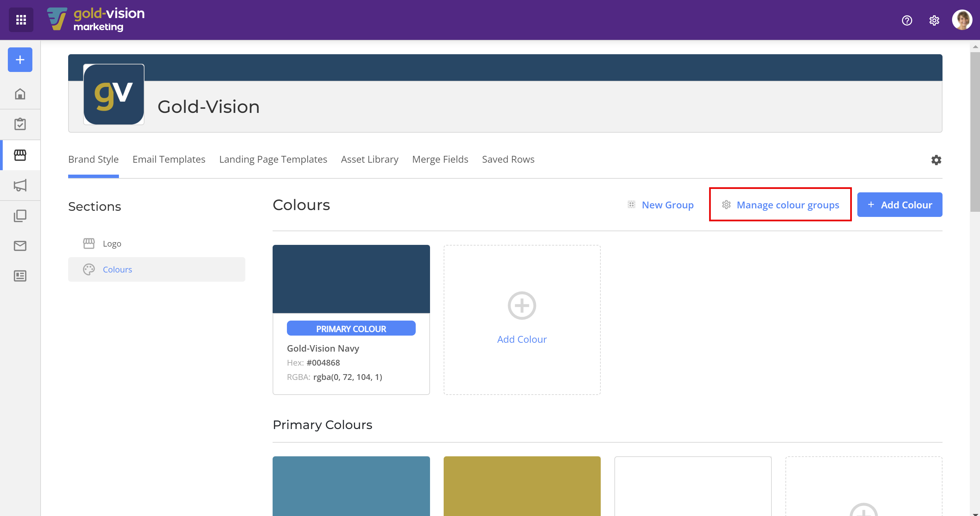Switch to the Email Templates tab

(169, 159)
